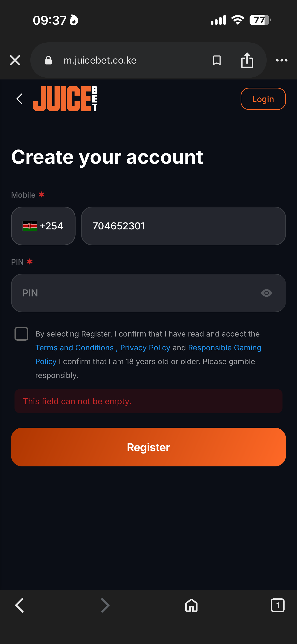Navigate back with bottom toolbar arrow
This screenshot has height=644, width=297.
(x=20, y=605)
